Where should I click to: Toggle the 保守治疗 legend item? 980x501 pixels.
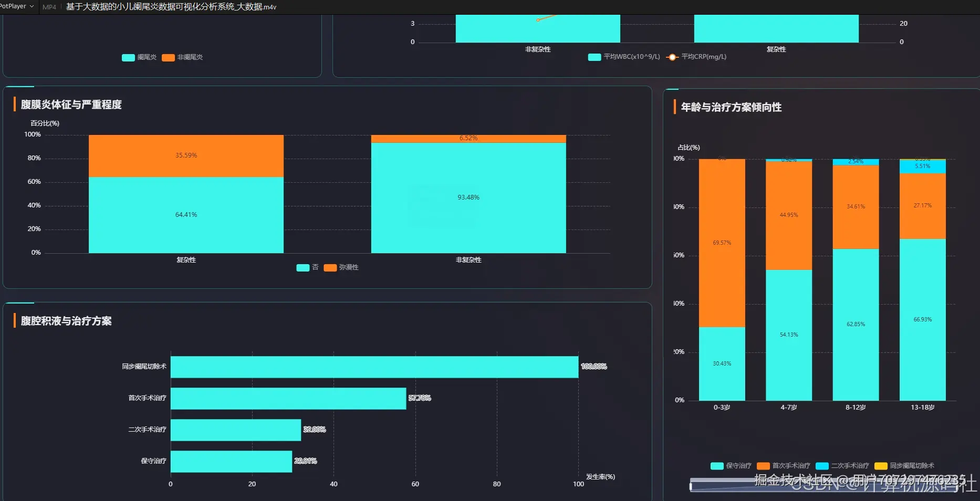[731, 466]
